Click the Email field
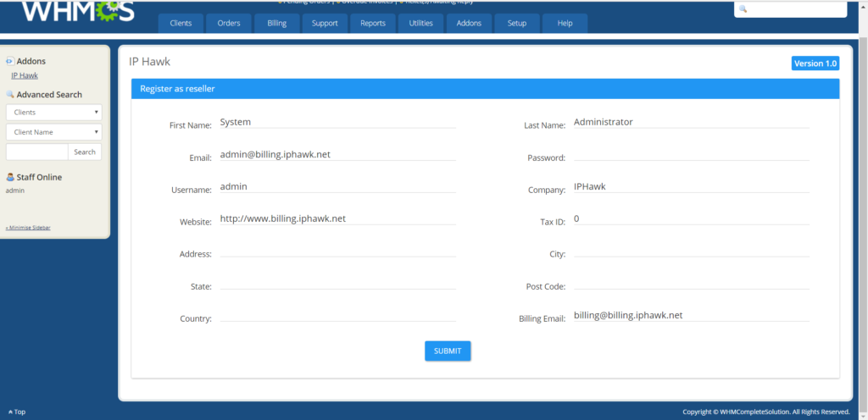Screen dimensions: 868x420 click(x=337, y=155)
